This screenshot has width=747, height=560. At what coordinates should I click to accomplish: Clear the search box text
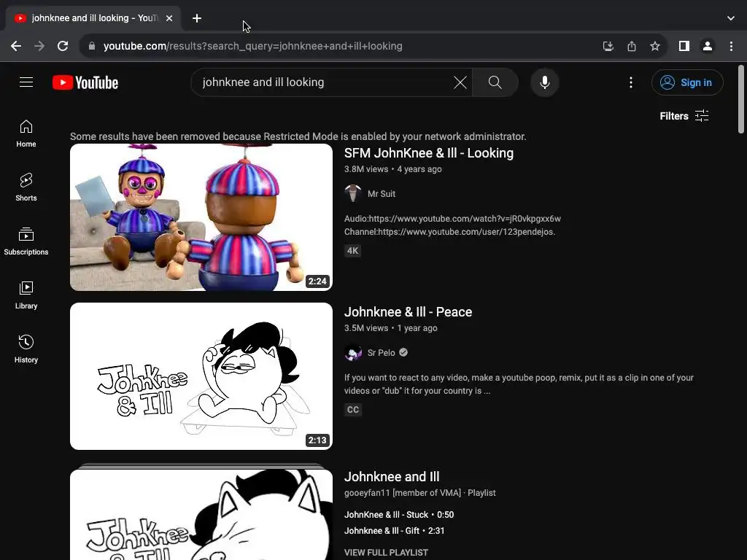460,82
